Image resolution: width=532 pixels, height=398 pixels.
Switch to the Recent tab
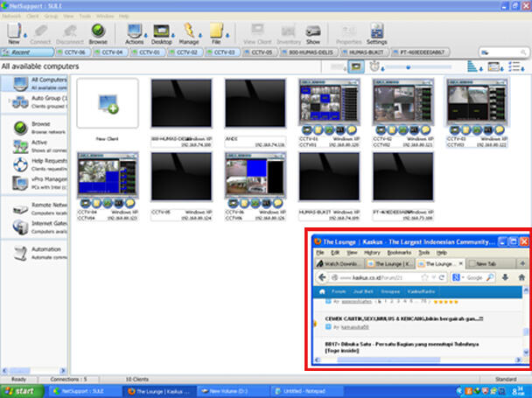point(27,52)
